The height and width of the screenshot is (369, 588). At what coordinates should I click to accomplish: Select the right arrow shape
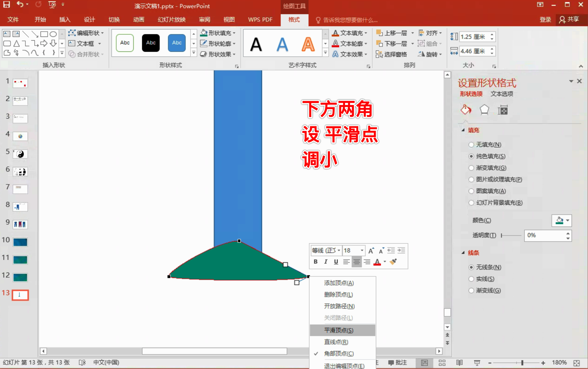[x=44, y=43]
